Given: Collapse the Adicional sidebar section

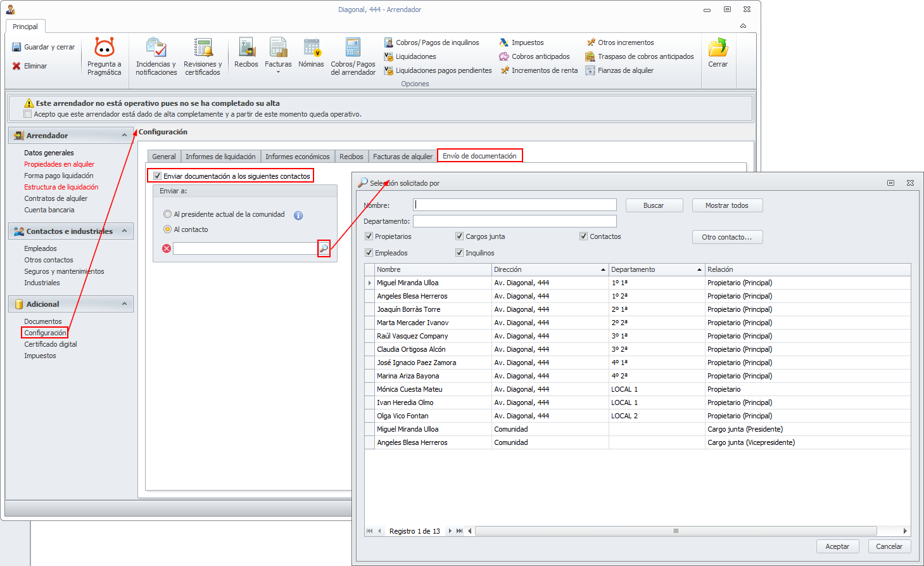Looking at the screenshot, I should point(125,304).
